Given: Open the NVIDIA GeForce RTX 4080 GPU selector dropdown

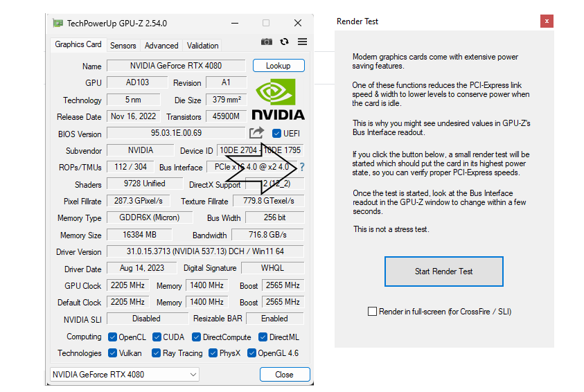Looking at the screenshot, I should coord(125,374).
